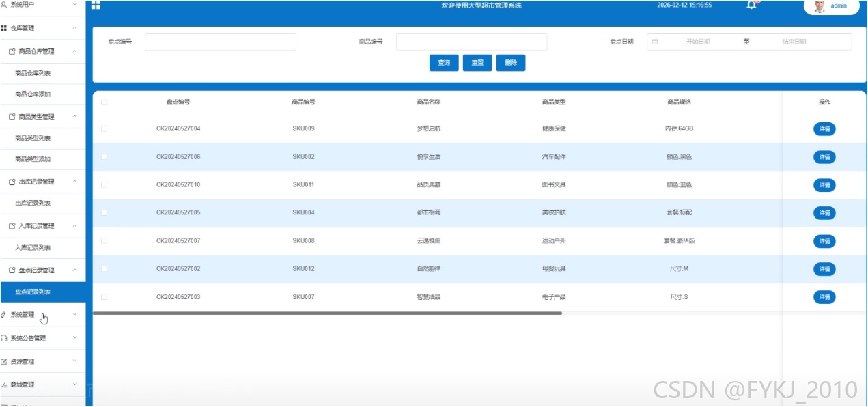868x407 pixels.
Task: Click the 商品仓库管理 folder icon
Action: coord(12,52)
